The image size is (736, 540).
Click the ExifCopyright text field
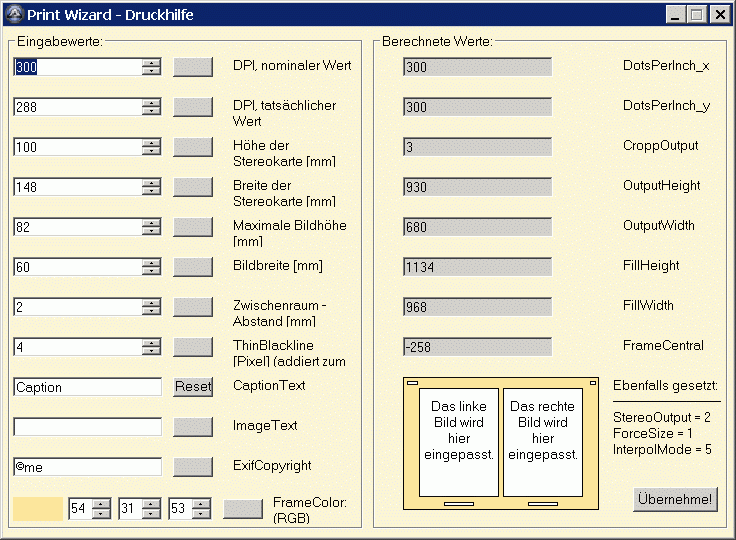coord(87,467)
